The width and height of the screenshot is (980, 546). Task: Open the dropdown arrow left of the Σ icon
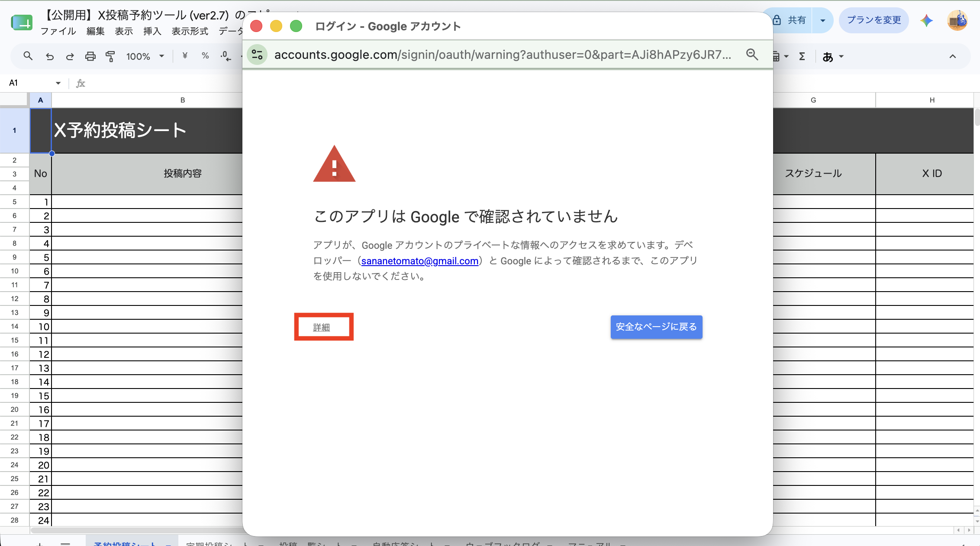click(786, 57)
